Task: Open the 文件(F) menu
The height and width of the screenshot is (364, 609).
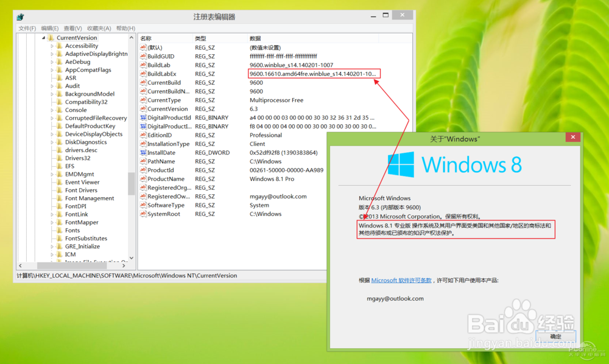Action: pyautogui.click(x=27, y=29)
